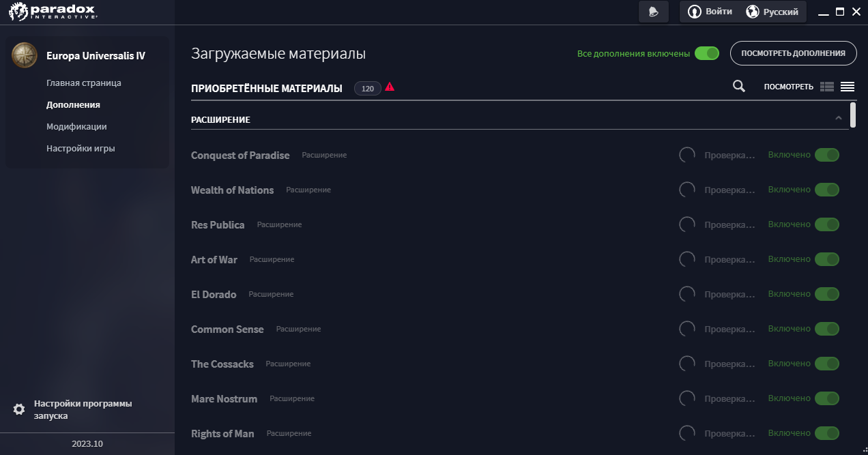Viewport: 868px width, 455px height.
Task: Click the El Dorado title
Action: [x=214, y=294]
